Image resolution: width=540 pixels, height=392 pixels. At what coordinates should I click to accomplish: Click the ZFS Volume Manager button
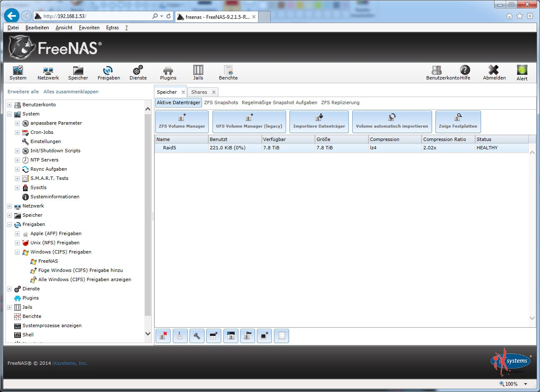182,121
